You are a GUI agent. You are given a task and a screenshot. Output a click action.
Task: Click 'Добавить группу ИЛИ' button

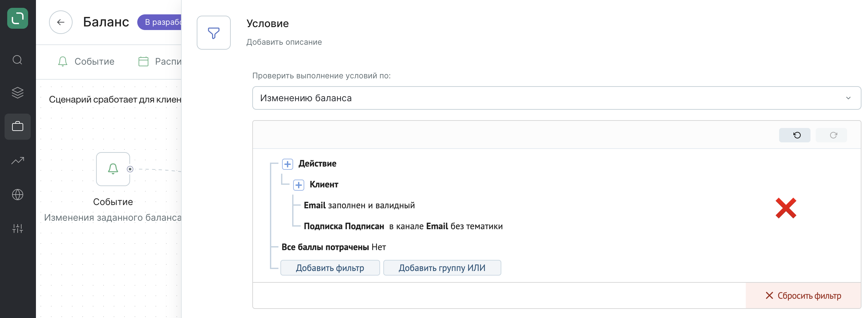click(442, 268)
